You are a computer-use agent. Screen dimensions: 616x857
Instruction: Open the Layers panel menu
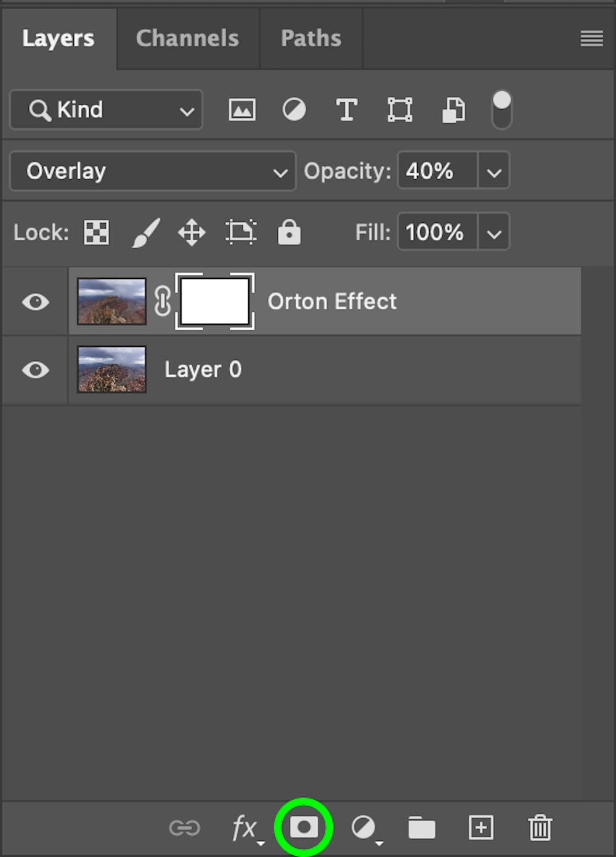click(591, 38)
